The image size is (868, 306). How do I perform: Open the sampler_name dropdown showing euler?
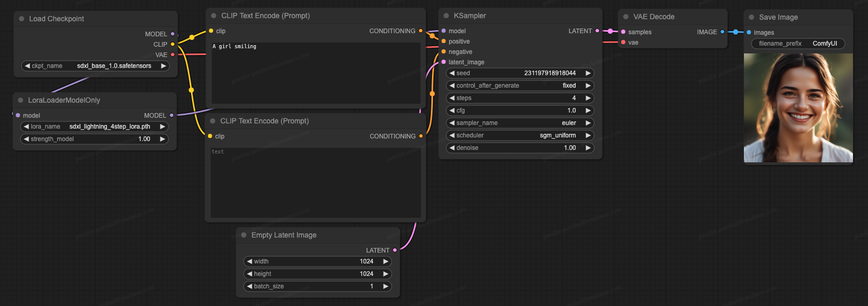click(519, 123)
